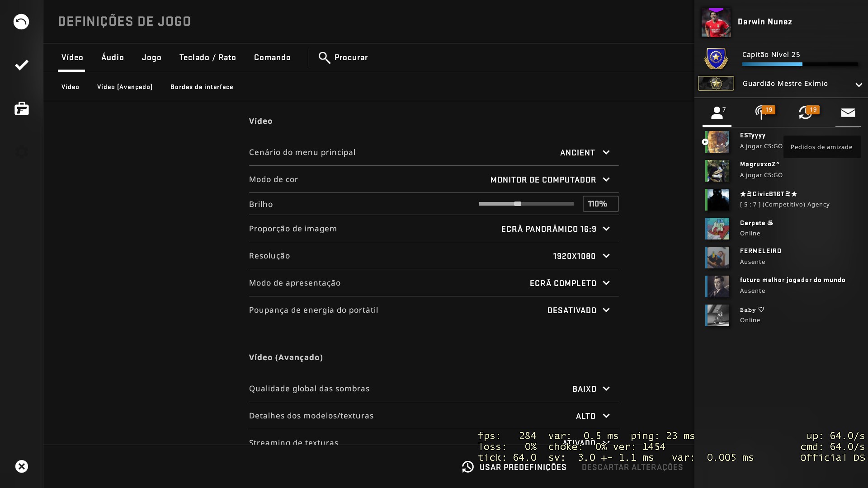Switch to the Teclado / Rato tab
Screen dimensions: 868x488
(208, 58)
